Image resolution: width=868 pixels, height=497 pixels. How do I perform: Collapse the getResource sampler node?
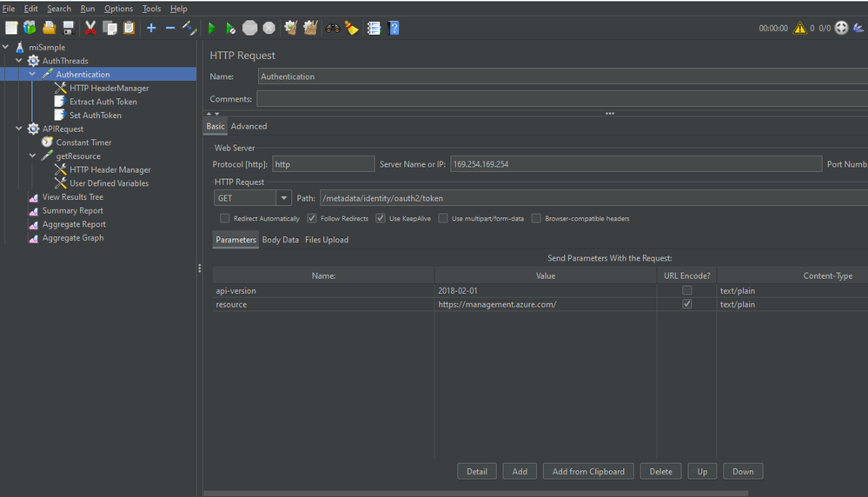(x=32, y=156)
